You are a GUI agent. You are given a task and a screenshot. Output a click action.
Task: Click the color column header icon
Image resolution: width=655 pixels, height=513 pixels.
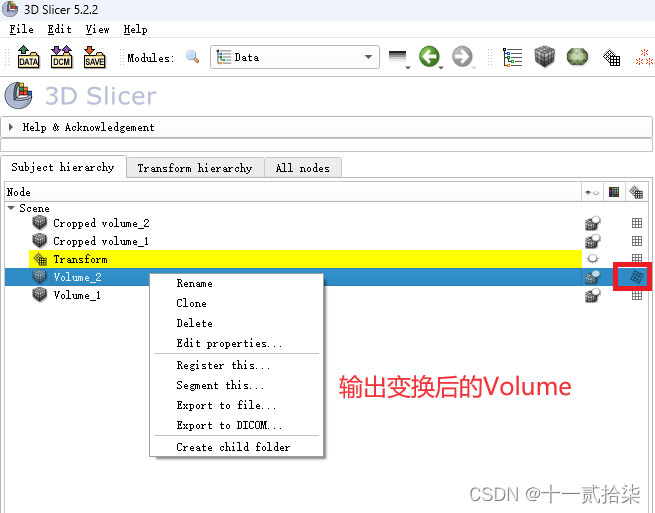pyautogui.click(x=614, y=192)
